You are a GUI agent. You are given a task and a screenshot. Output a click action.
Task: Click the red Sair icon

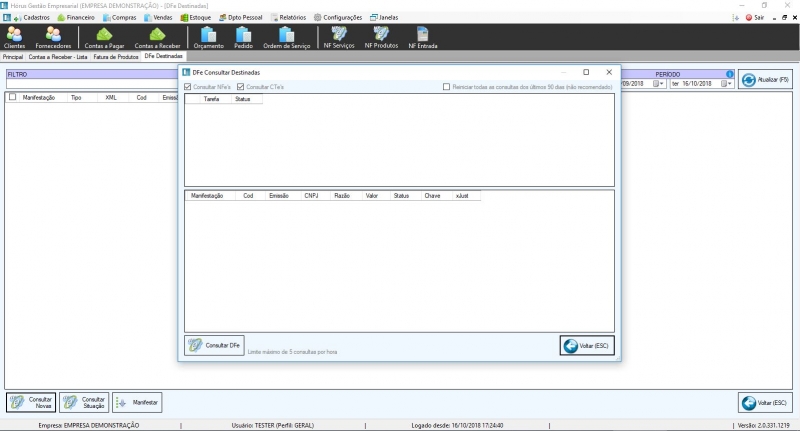749,17
